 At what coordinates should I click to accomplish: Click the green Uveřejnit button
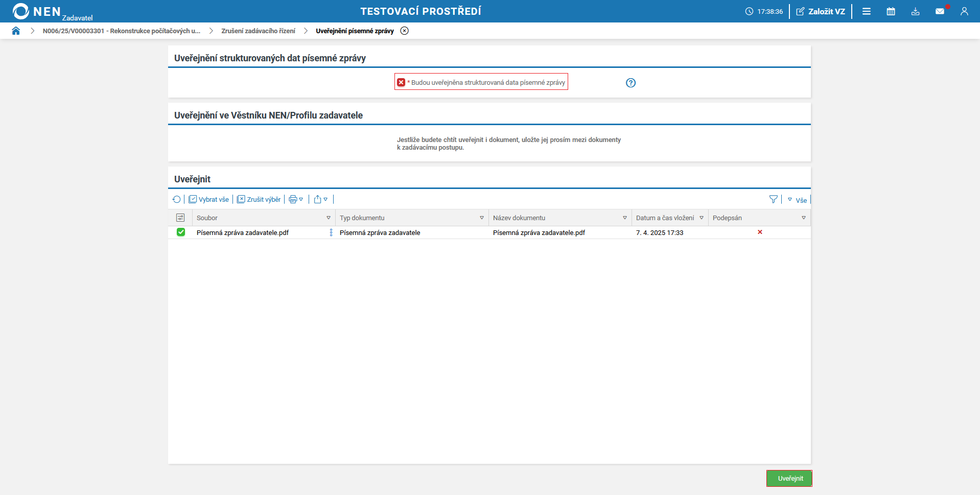(x=789, y=479)
